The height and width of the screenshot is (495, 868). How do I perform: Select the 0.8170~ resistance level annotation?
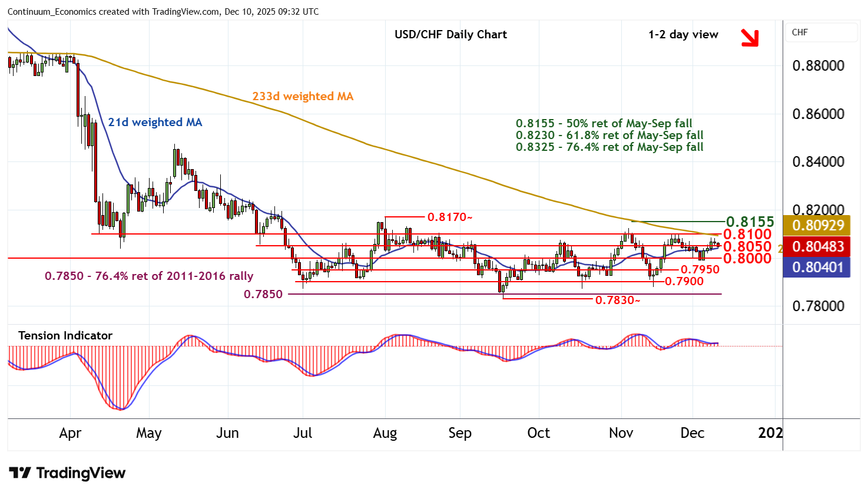450,217
